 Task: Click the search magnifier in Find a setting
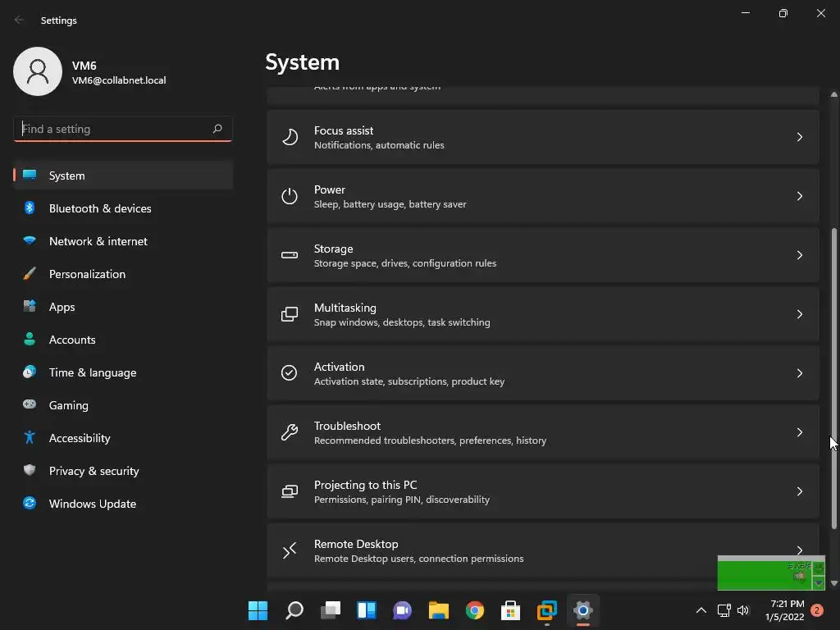(x=217, y=129)
